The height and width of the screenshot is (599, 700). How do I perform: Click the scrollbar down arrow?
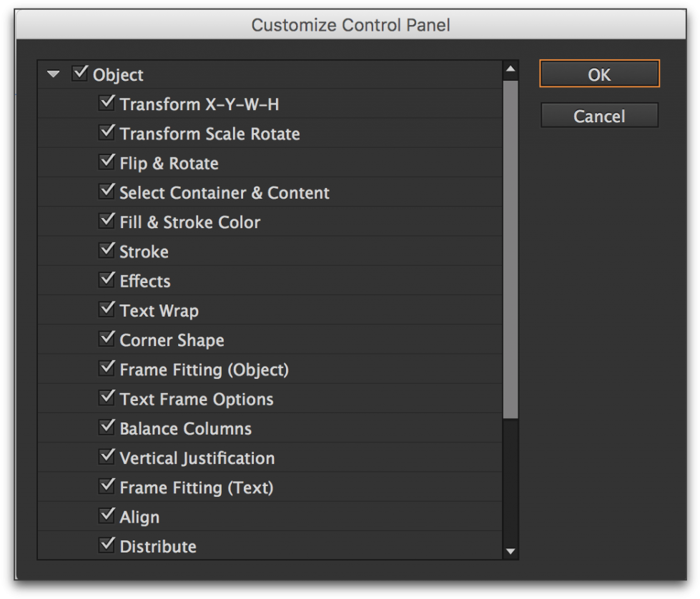tap(511, 551)
